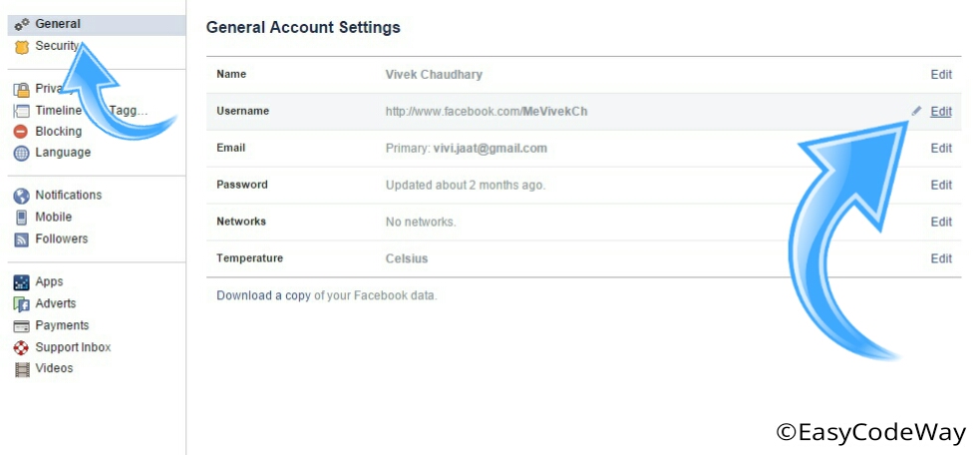980x455 pixels.
Task: Select the Networks row
Action: [584, 223]
